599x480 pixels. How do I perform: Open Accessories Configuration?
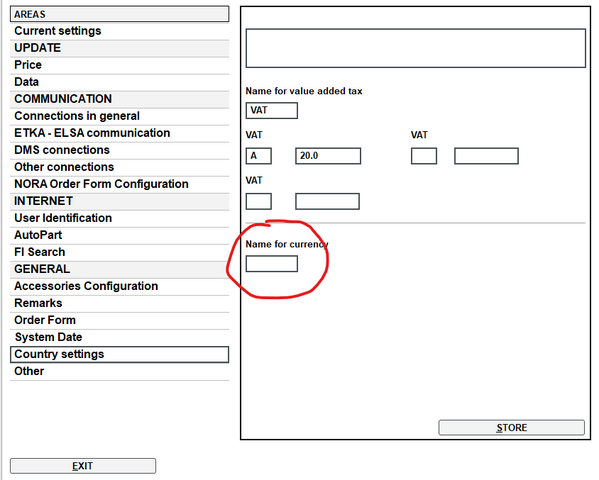119,286
